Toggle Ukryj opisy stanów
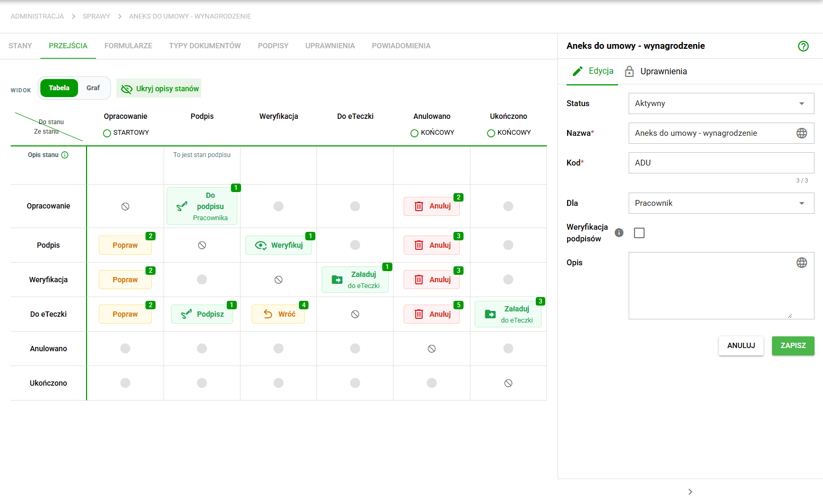This screenshot has width=823, height=504. (x=159, y=89)
